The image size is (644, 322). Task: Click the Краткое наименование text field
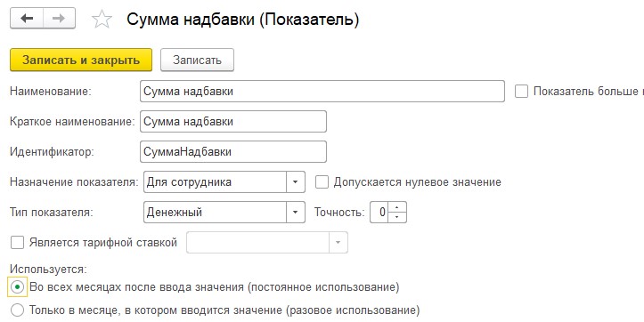click(x=233, y=121)
